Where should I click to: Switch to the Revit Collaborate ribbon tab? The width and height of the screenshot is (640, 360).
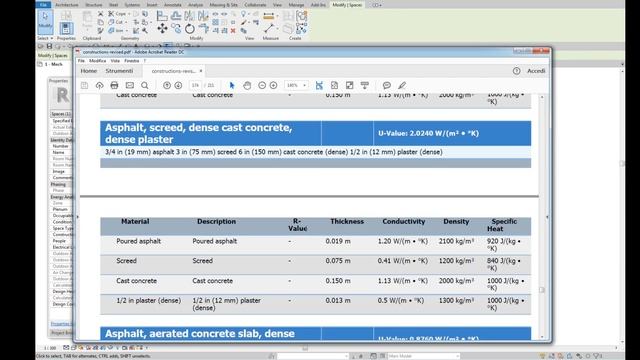(x=256, y=5)
